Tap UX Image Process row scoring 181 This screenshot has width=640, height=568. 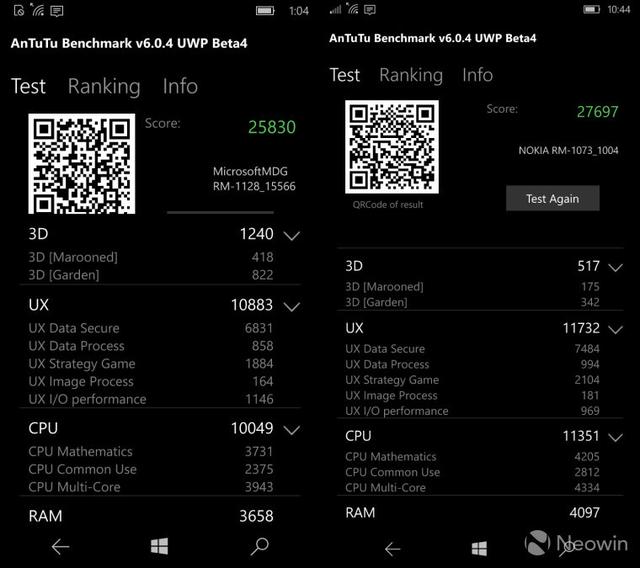click(x=473, y=395)
